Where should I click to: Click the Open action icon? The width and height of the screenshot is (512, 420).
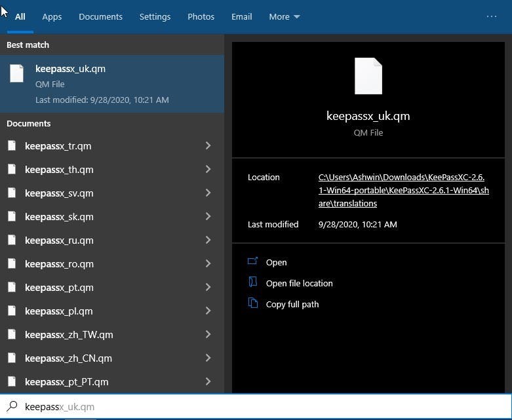253,261
